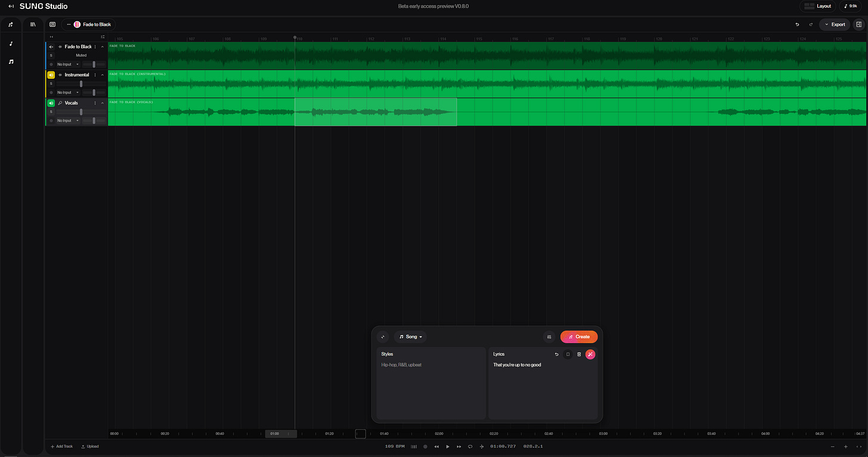Undo the lyrics change
Image resolution: width=868 pixels, height=457 pixels.
tap(557, 354)
